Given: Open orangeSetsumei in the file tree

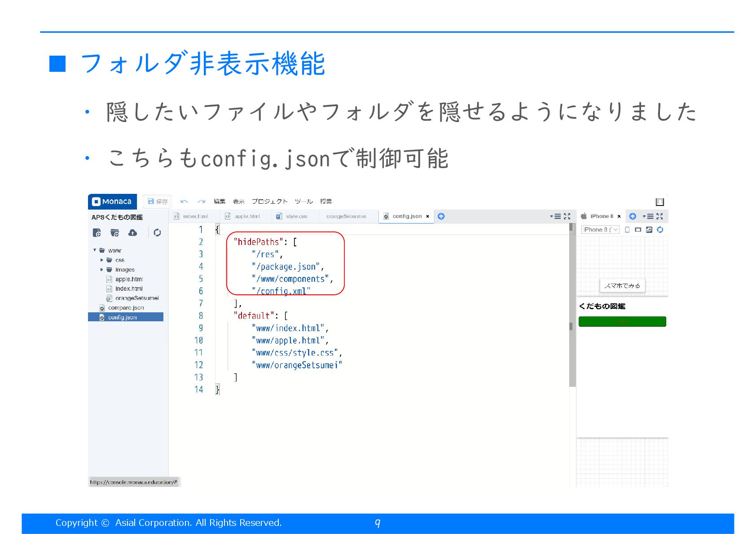Looking at the screenshot, I should click(137, 298).
